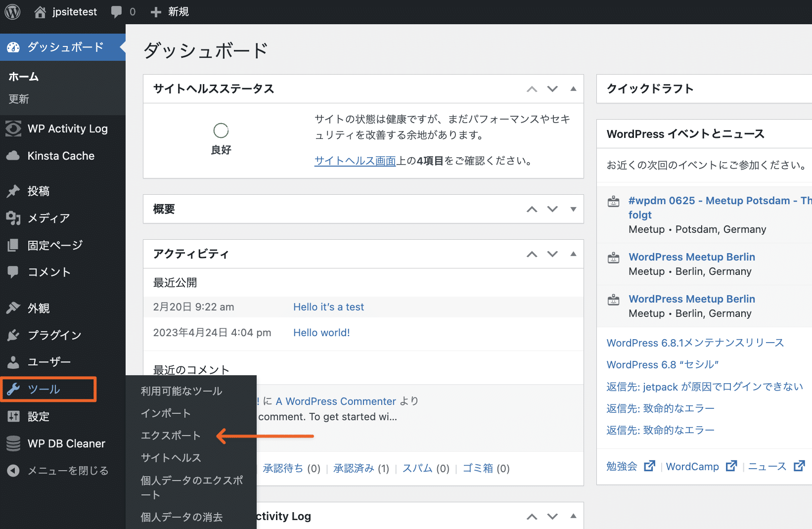Open メディア with its media icon
This screenshot has width=812, height=529.
[x=13, y=218]
